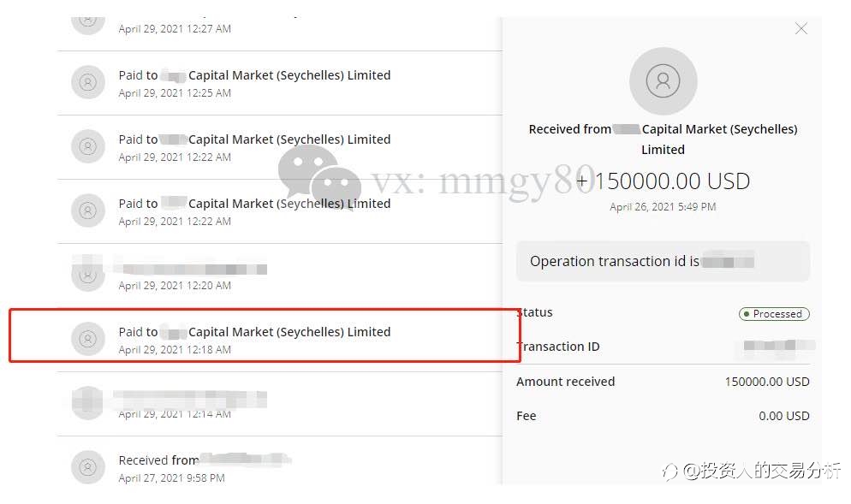Click avatar icon of 12:25 AM payment
Viewport: 851px width, 504px height.
pos(88,82)
